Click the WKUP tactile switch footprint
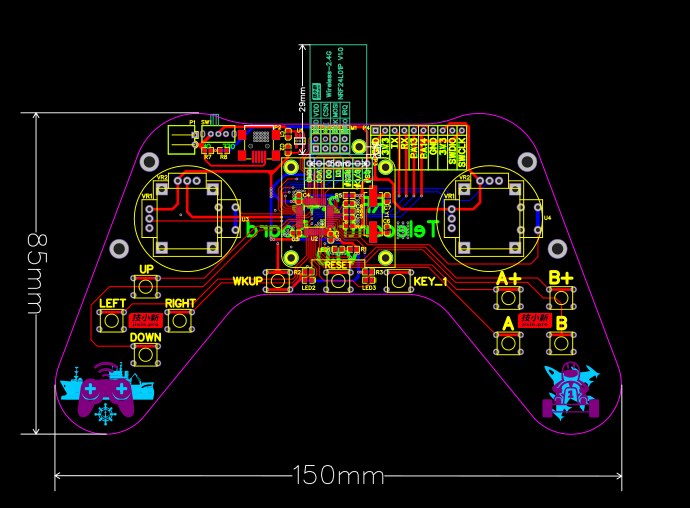This screenshot has height=508, width=690. click(x=278, y=281)
